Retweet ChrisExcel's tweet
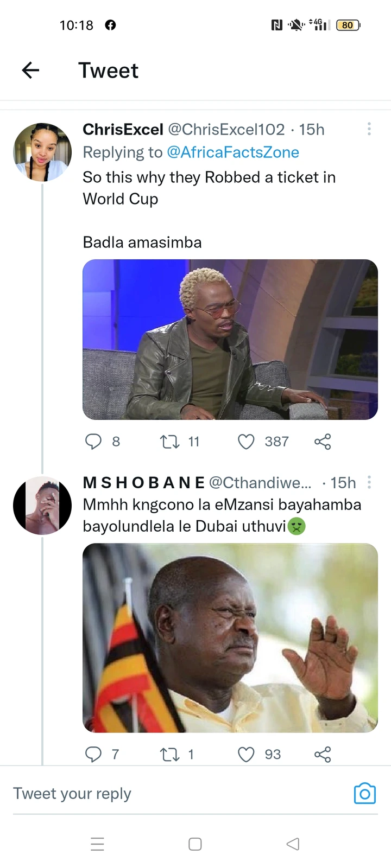391x868 pixels. coord(170,442)
